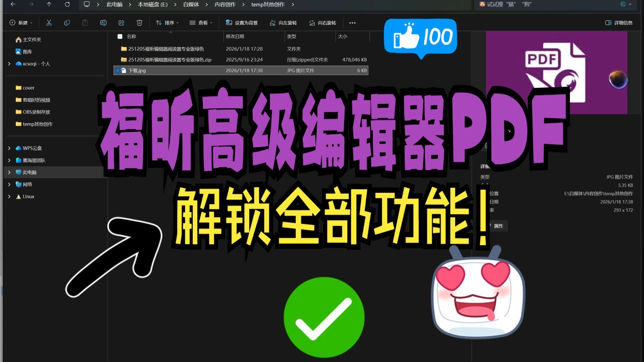This screenshot has width=644, height=362.
Task: Click the Copilot icon in search box
Action: pos(623,5)
